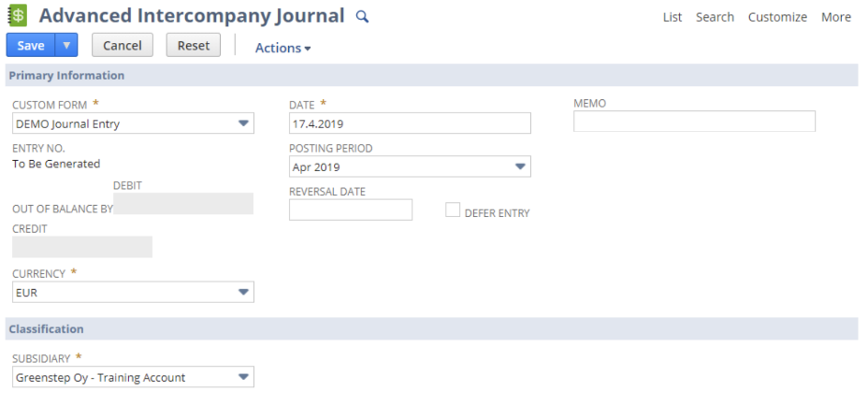Click the Classification section header
This screenshot has height=405, width=868.
[x=47, y=329]
